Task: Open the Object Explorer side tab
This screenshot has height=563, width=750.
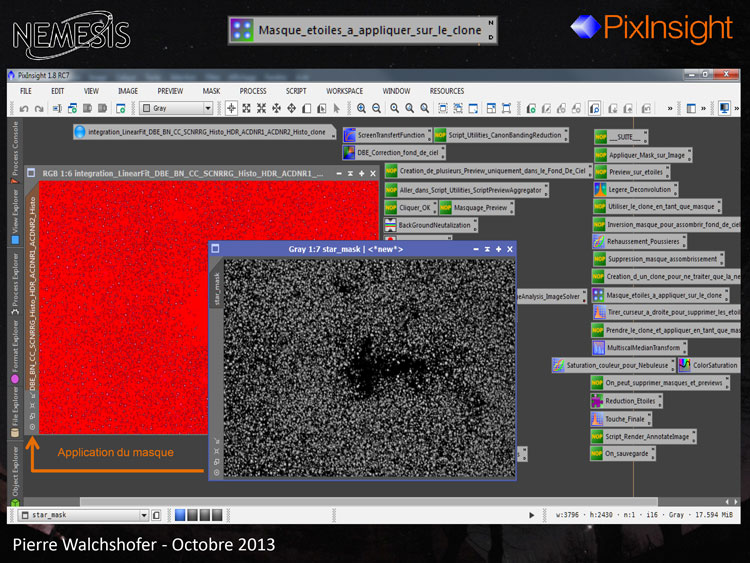Action: [15, 475]
